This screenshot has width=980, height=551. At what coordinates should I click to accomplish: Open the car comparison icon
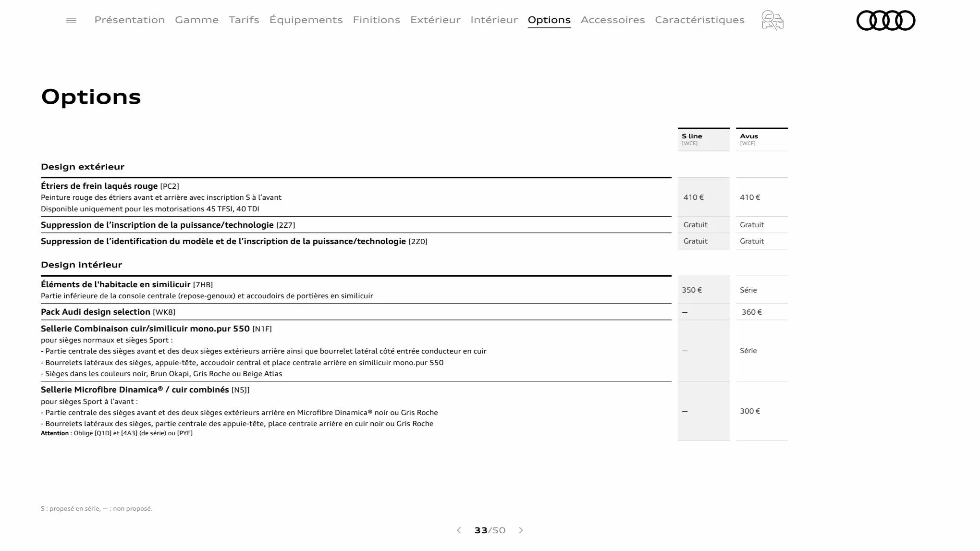(x=772, y=20)
